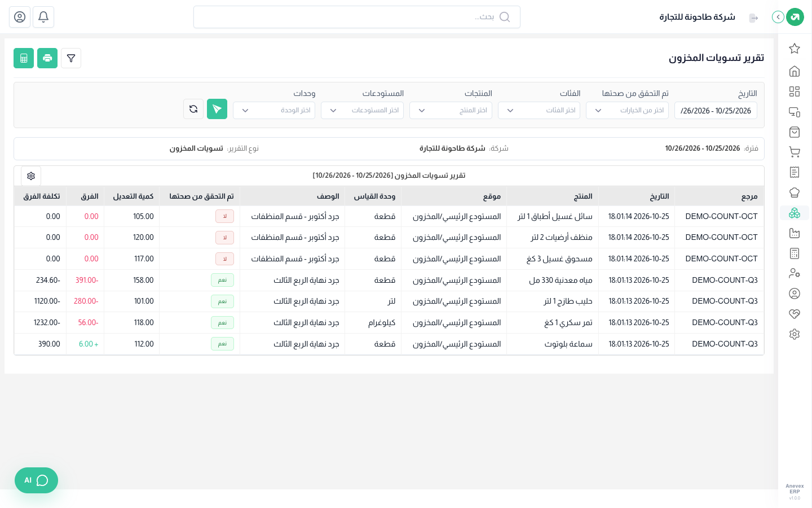This screenshot has width=812, height=508.
Task: Click the + 6.00 difference value
Action: coord(89,344)
